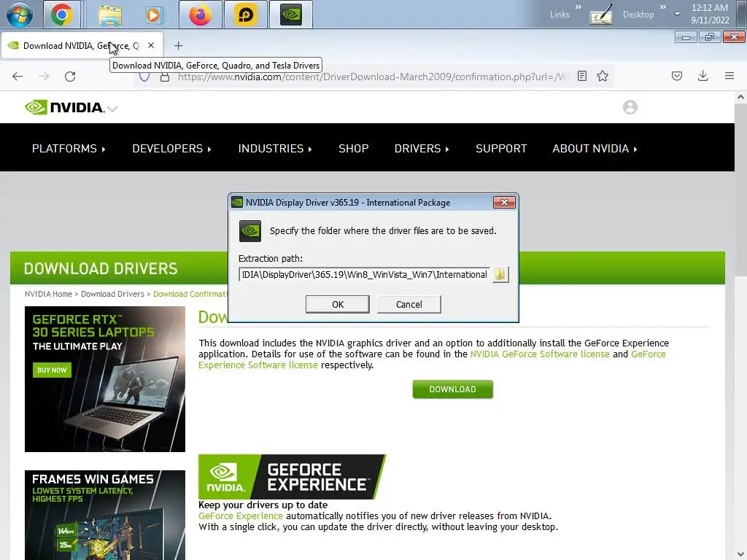747x560 pixels.
Task: Click the GeForce Experience banner image
Action: pos(292,477)
